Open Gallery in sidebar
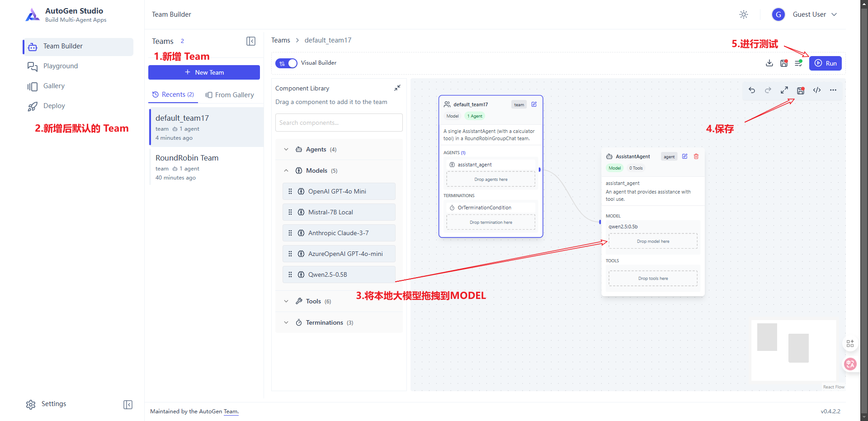Screen dimensions: 868x421 [x=78, y=86]
